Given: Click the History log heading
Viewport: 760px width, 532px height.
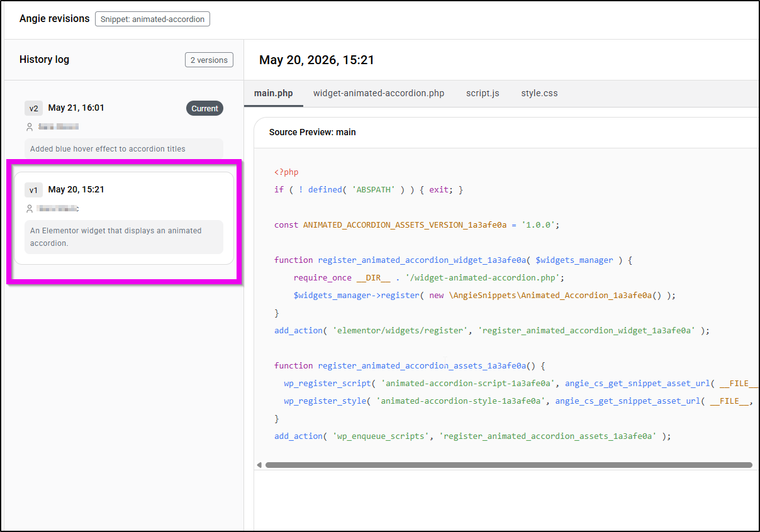Looking at the screenshot, I should click(44, 60).
